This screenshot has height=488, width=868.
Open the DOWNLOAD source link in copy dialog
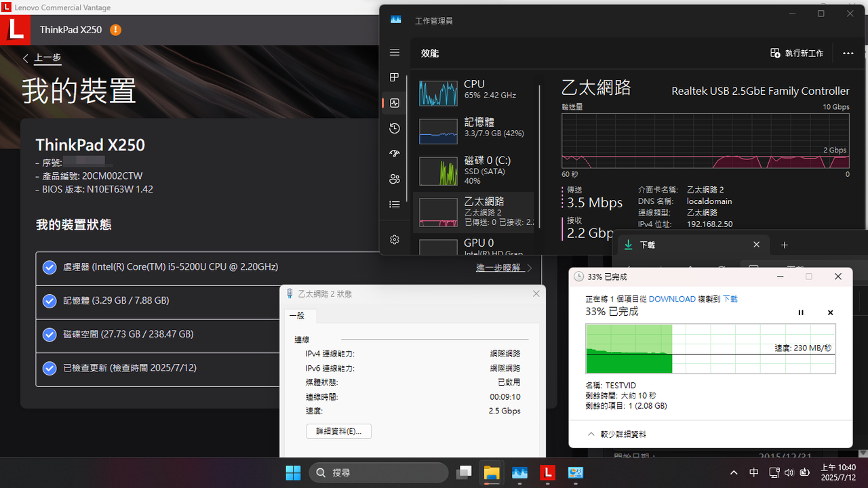pos(672,299)
